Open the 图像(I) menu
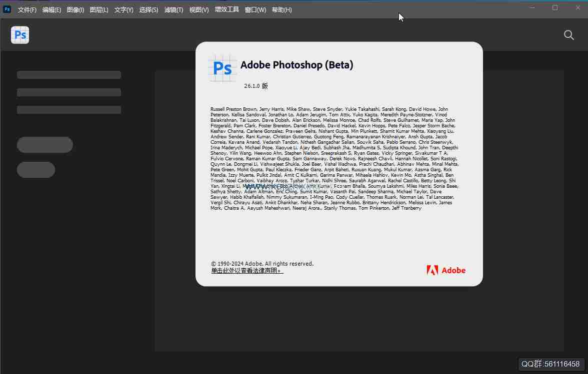This screenshot has width=588, height=374. [x=75, y=9]
